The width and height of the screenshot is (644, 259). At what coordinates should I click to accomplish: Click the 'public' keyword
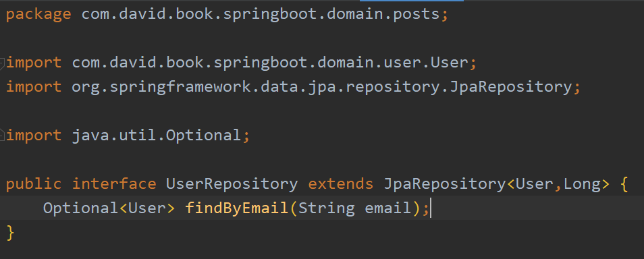click(34, 184)
